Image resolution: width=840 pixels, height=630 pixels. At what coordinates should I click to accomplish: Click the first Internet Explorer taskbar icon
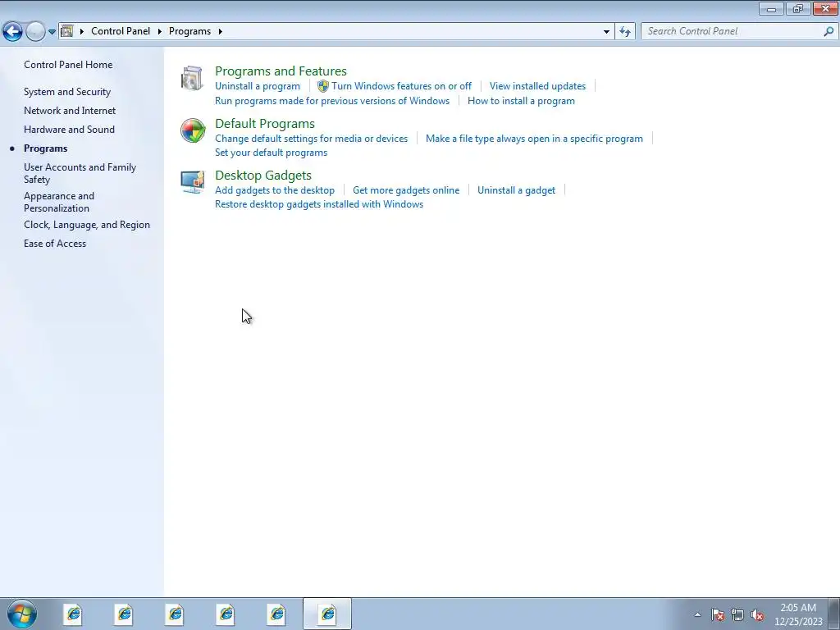point(73,614)
